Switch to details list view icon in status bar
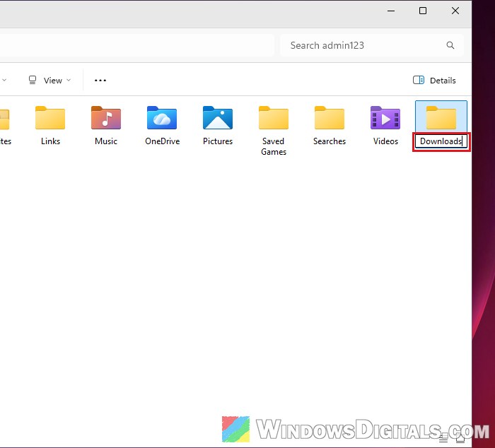This screenshot has width=495, height=448. pos(443,438)
